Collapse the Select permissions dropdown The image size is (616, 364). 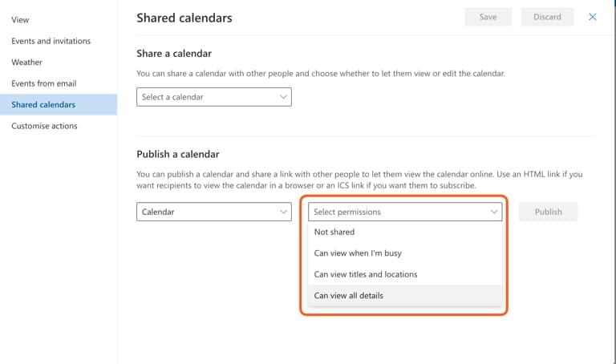pos(405,212)
